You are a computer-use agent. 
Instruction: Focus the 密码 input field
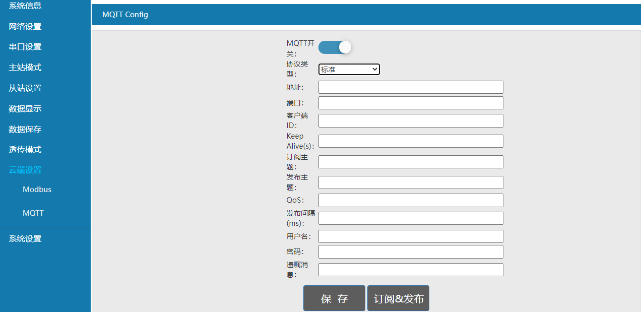tap(411, 252)
